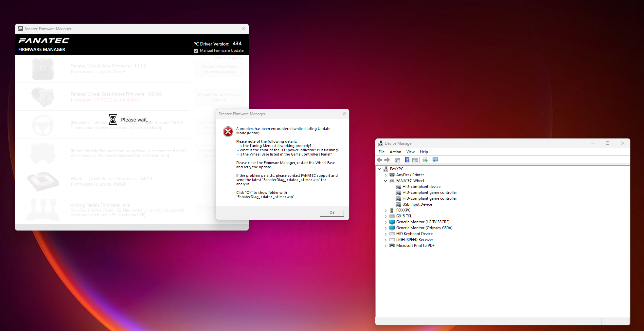
Task: Select the HID-compliant device icon
Action: click(398, 187)
